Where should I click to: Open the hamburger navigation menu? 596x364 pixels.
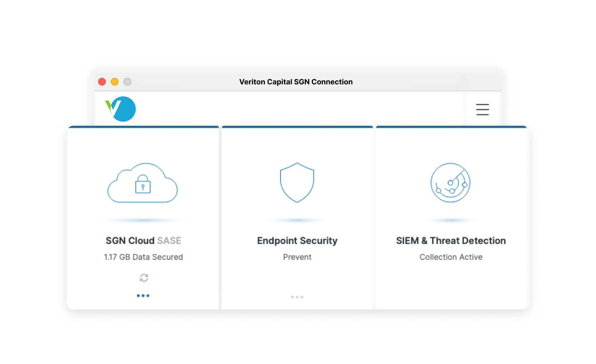click(x=482, y=110)
